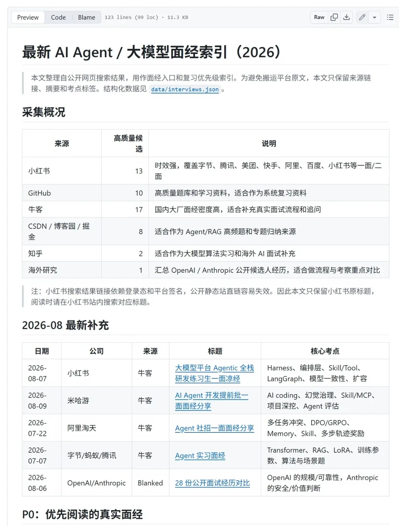The height and width of the screenshot is (532, 399).
Task: Download raw file icon
Action: [x=347, y=17]
